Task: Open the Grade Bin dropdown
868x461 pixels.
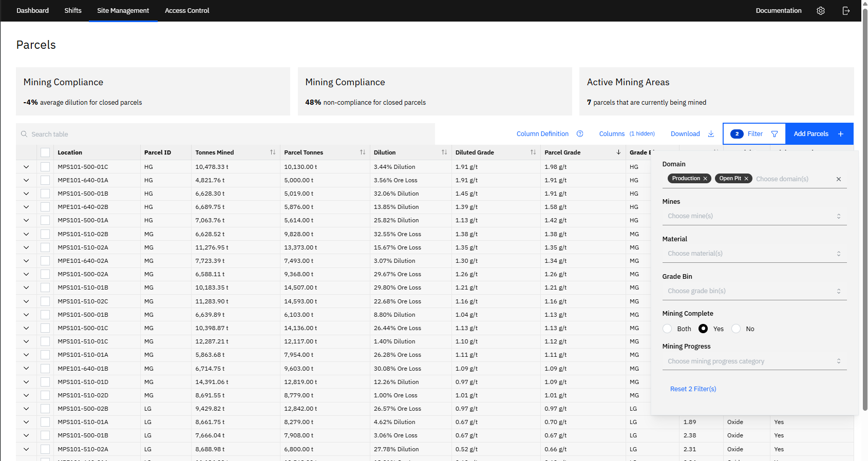Action: click(754, 291)
